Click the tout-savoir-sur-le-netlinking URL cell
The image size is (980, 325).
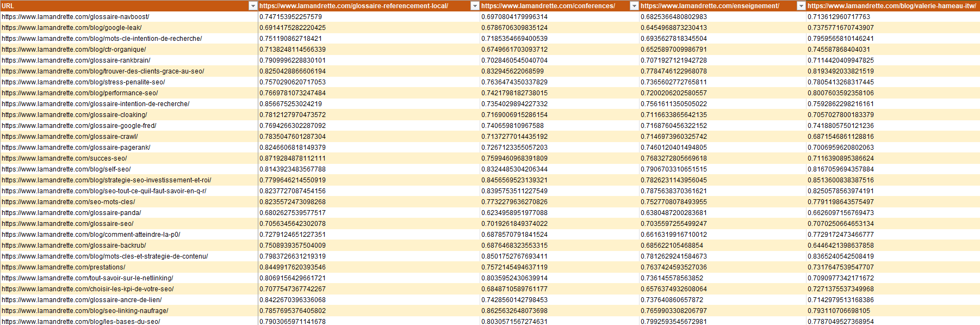click(129, 278)
